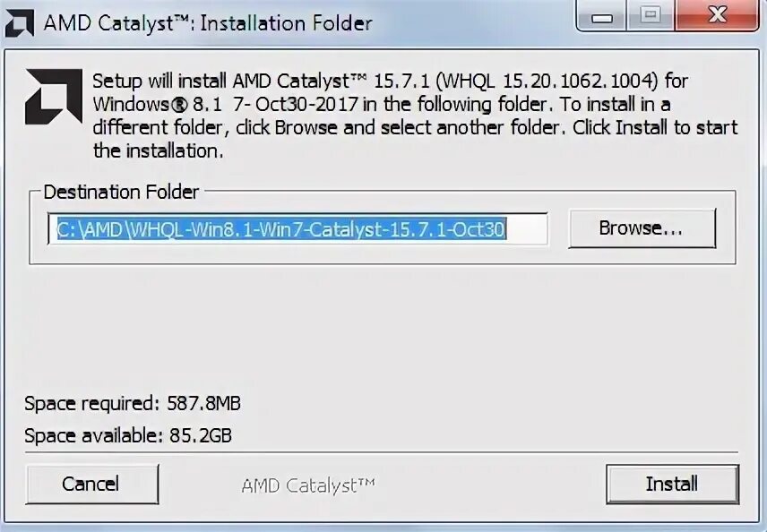Select the 'Space required: 587.8MB' label

tap(133, 403)
